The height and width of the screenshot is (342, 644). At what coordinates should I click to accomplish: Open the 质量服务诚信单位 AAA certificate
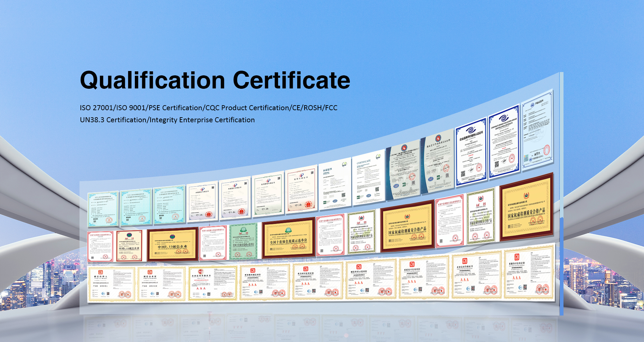[x=265, y=282]
